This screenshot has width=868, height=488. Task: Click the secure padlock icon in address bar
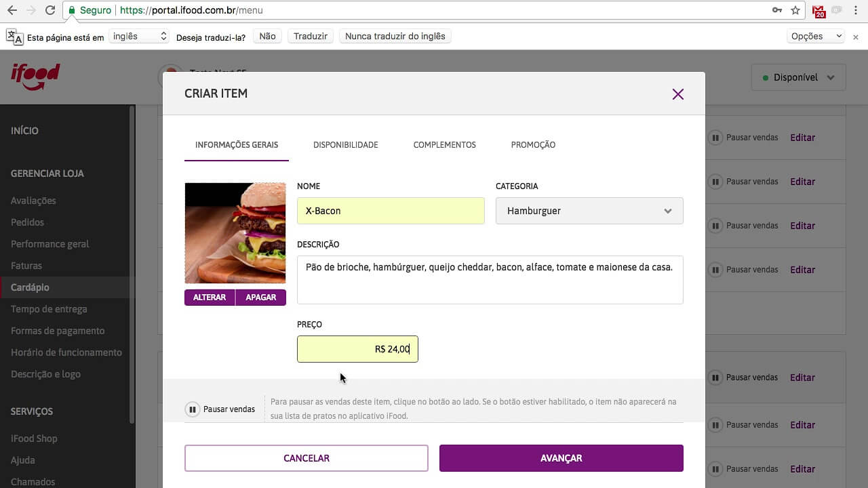tap(72, 10)
